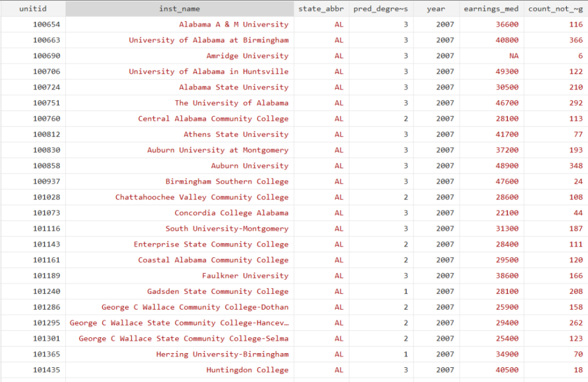Click the Huntingdon College cell

(x=179, y=370)
